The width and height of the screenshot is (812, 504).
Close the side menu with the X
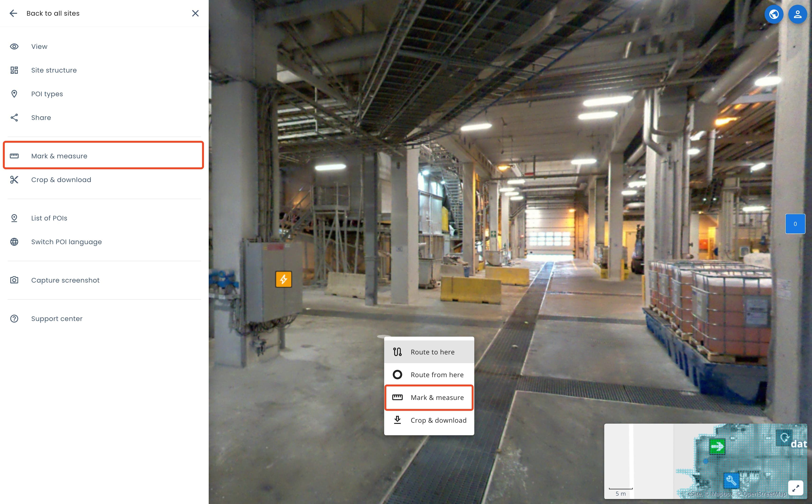pyautogui.click(x=195, y=13)
